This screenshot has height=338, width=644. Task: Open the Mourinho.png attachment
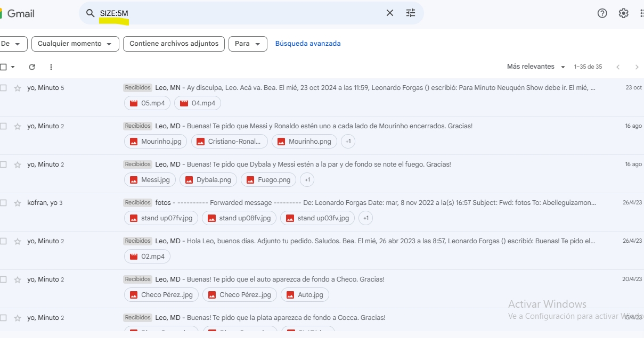(x=304, y=142)
